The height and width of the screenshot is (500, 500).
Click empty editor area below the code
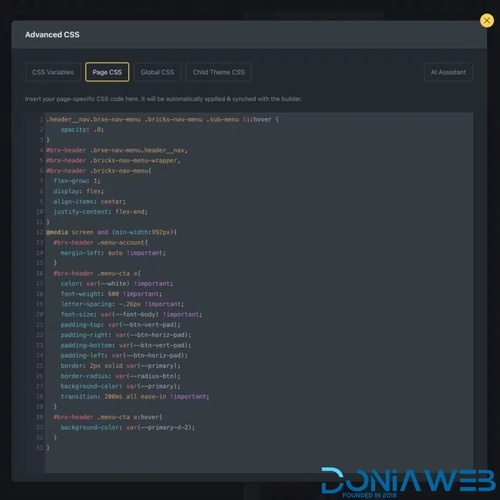pos(259,462)
